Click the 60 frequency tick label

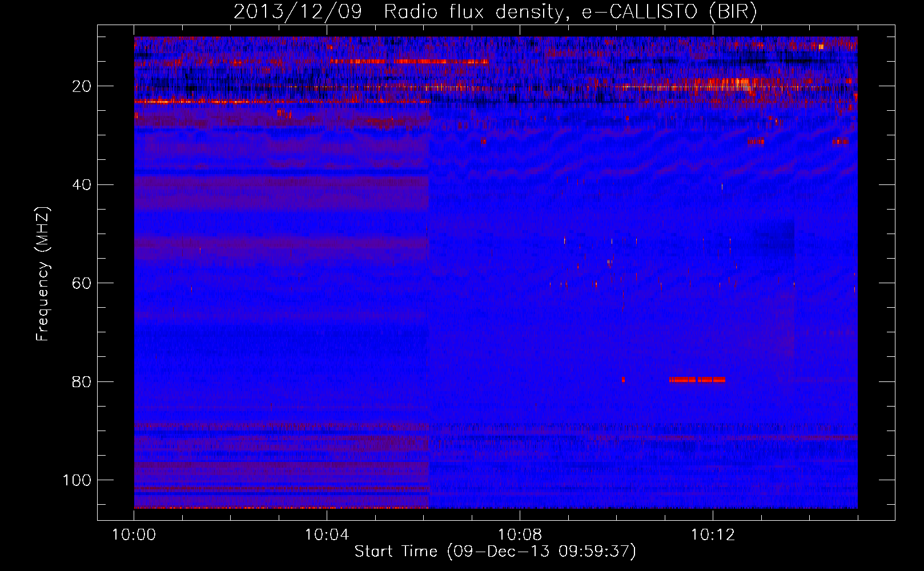click(82, 284)
